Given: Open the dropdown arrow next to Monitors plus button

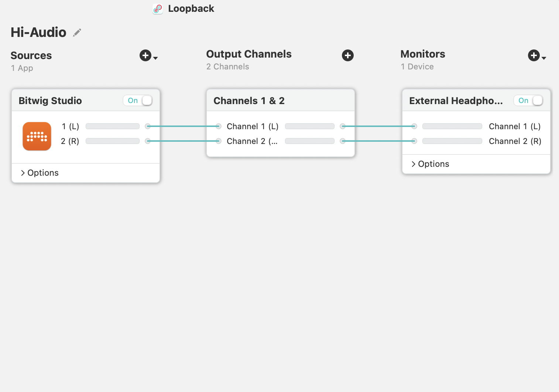Looking at the screenshot, I should click(x=543, y=58).
